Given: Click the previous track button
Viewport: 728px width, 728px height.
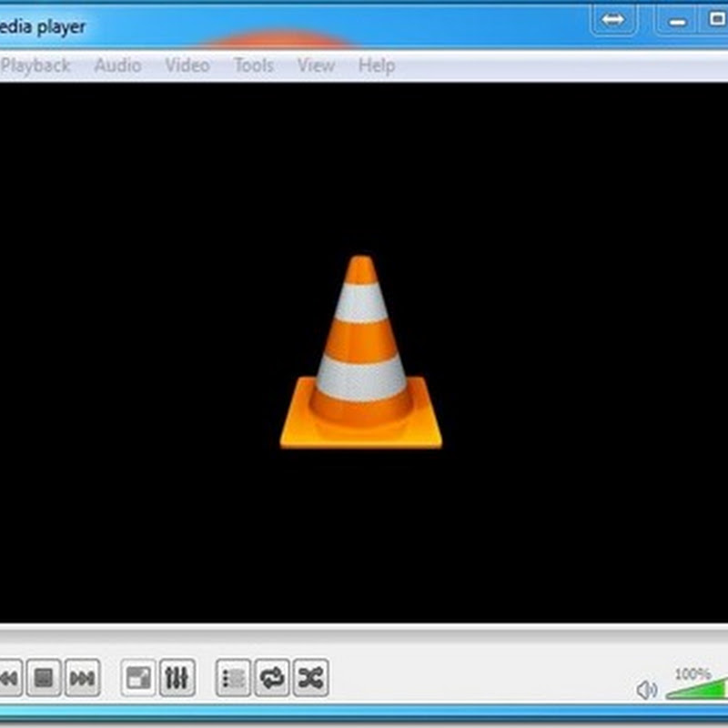Looking at the screenshot, I should click(x=10, y=678).
